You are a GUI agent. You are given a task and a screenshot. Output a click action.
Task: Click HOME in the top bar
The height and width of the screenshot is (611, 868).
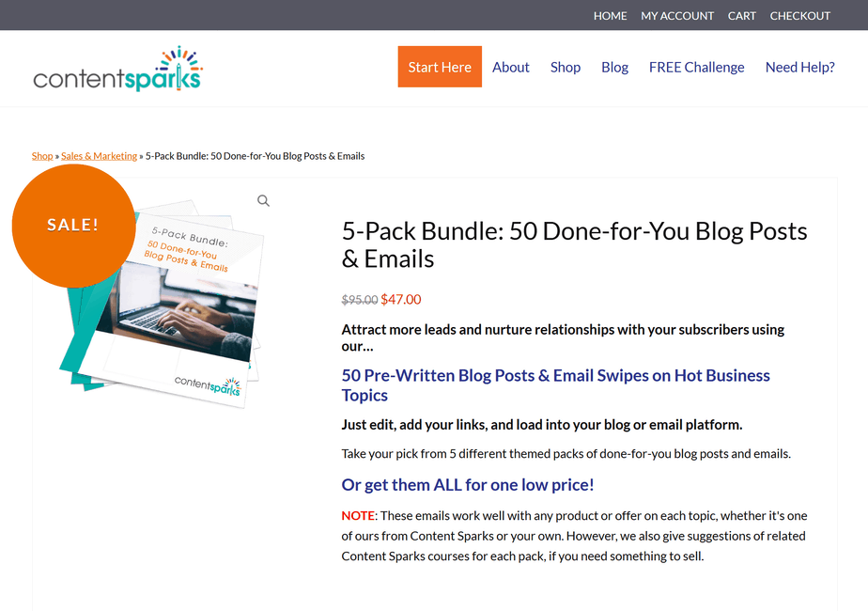click(x=610, y=16)
